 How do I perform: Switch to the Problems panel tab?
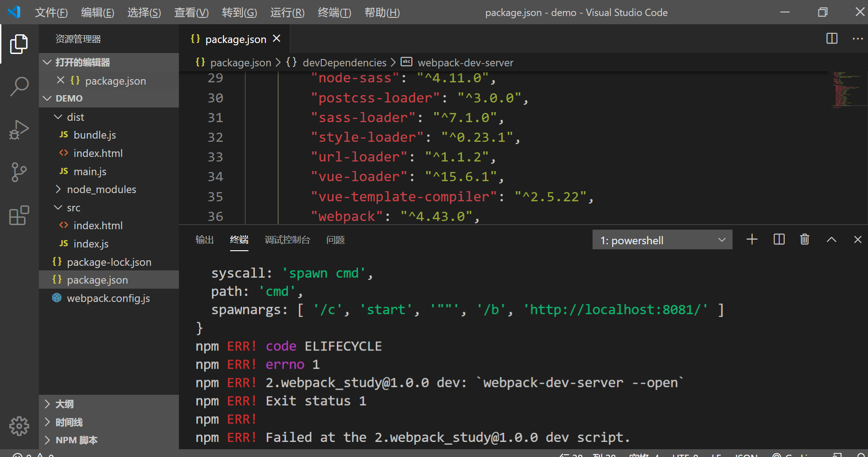click(335, 240)
